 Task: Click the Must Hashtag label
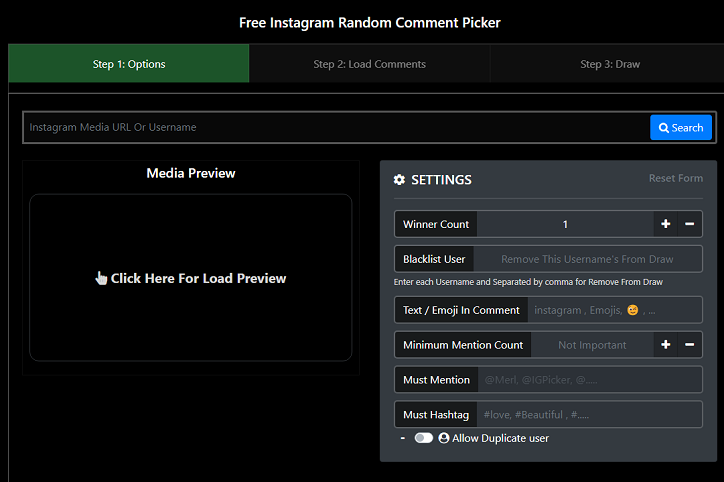click(x=436, y=415)
